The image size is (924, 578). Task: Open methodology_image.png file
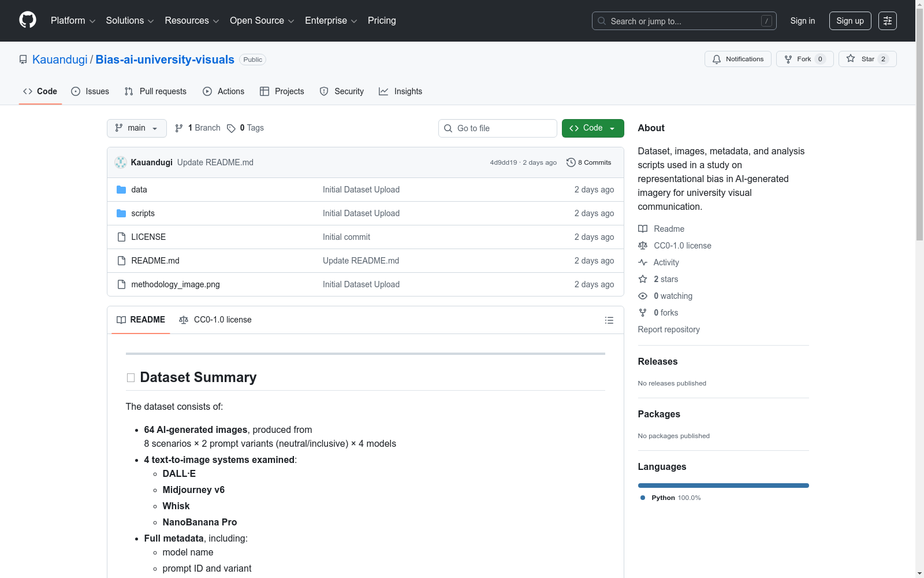tap(176, 284)
